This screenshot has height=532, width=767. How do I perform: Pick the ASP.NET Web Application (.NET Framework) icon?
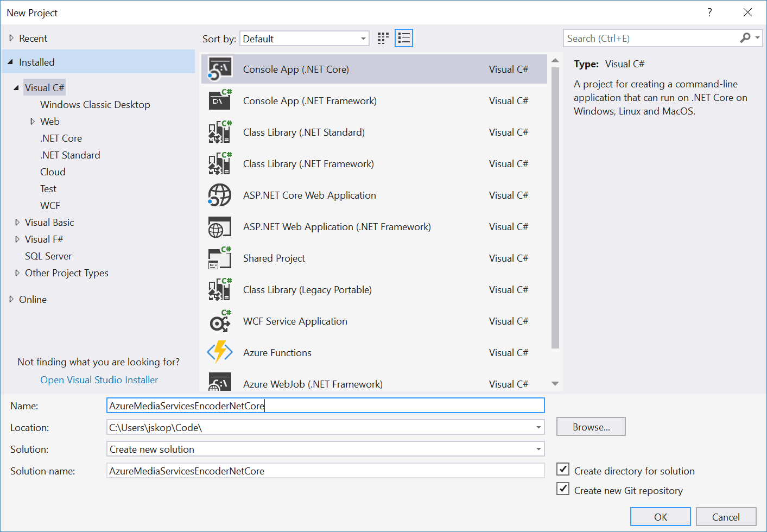point(220,226)
